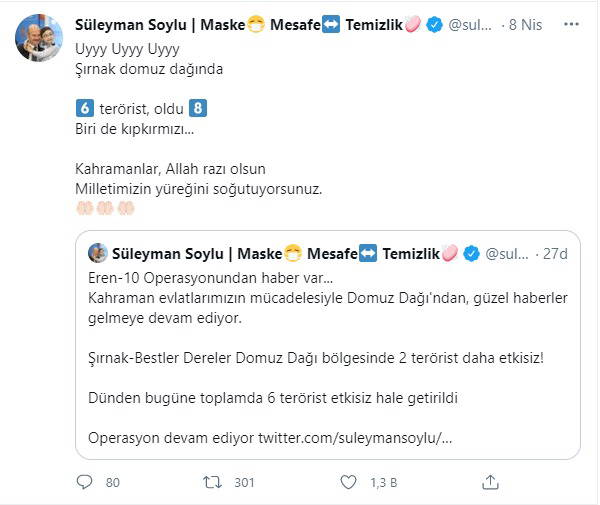This screenshot has width=600, height=505.
Task: Click the reply speech bubble icon
Action: [84, 482]
